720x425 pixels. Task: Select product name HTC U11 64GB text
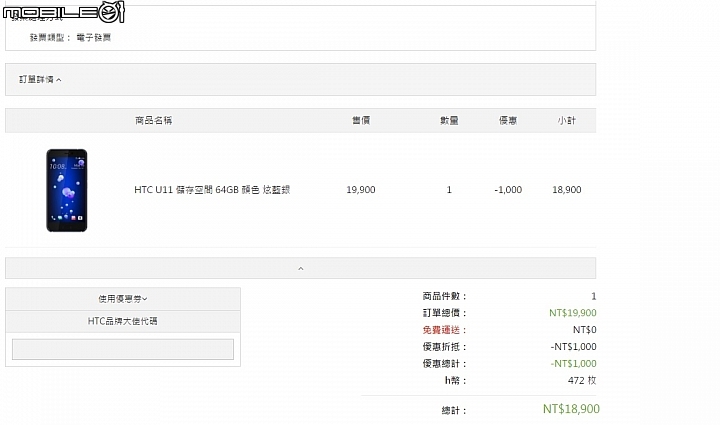(x=212, y=190)
